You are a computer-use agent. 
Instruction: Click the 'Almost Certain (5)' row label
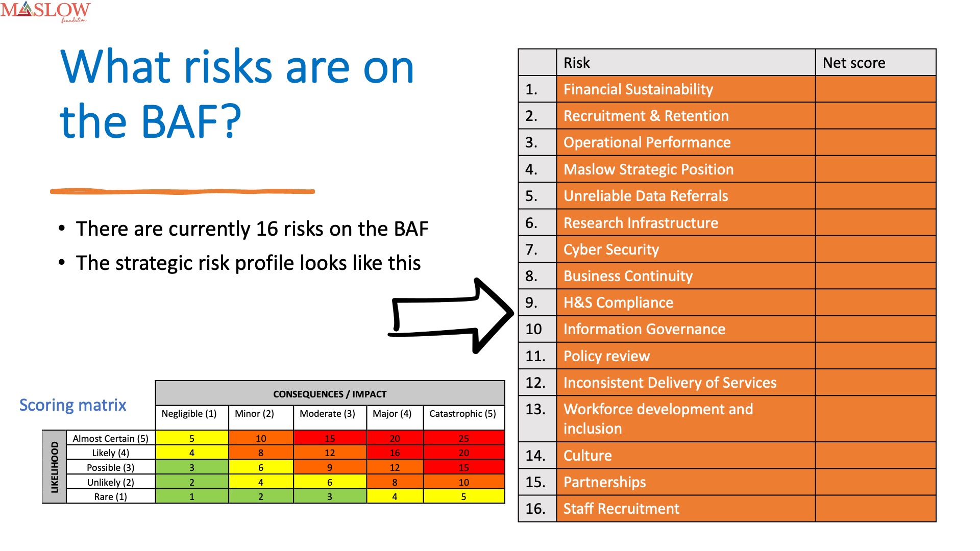pyautogui.click(x=110, y=438)
